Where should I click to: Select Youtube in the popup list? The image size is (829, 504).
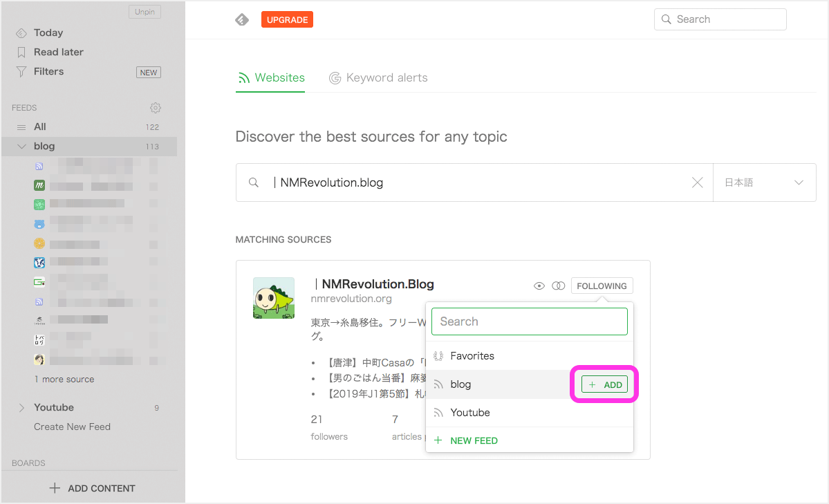[529, 413]
